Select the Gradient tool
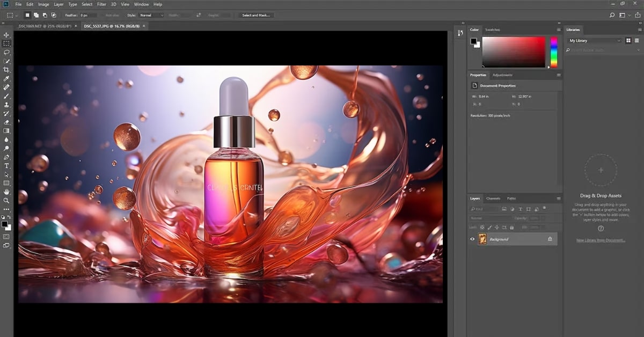 6,130
